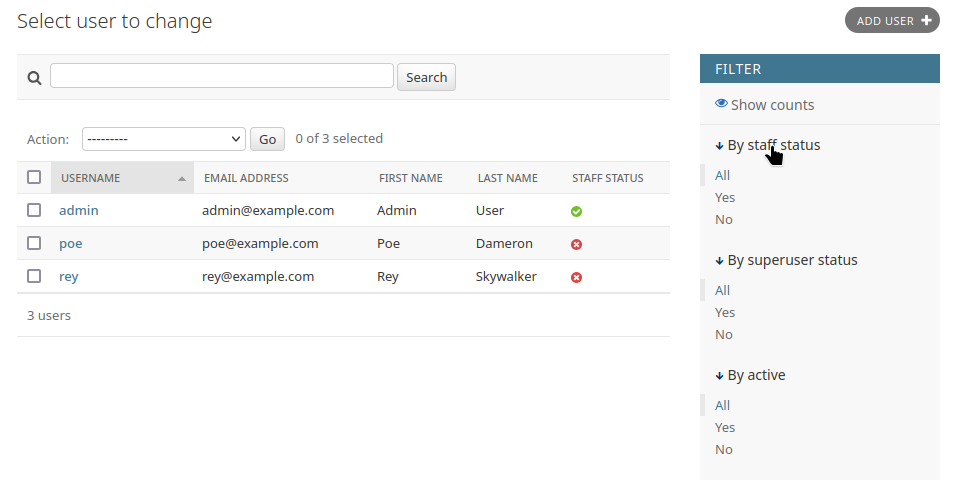Click the search magnifier icon
954x489 pixels.
coord(34,78)
